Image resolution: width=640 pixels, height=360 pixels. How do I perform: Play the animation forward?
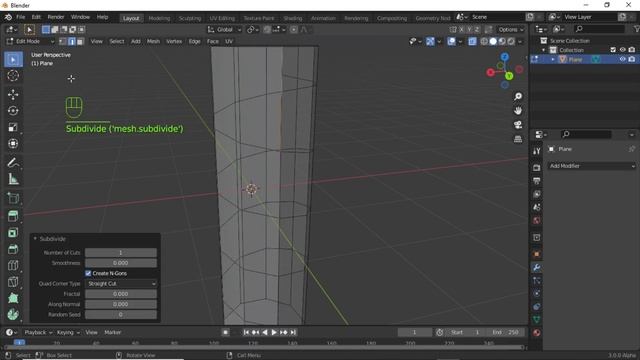pos(274,332)
